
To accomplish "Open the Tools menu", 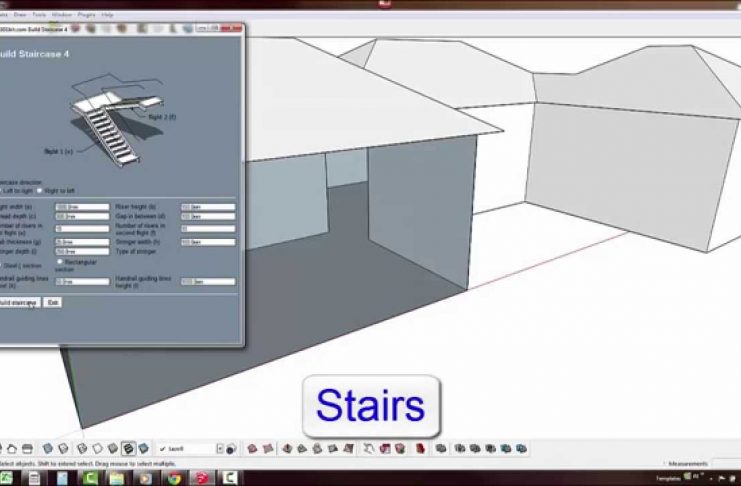I will [39, 16].
